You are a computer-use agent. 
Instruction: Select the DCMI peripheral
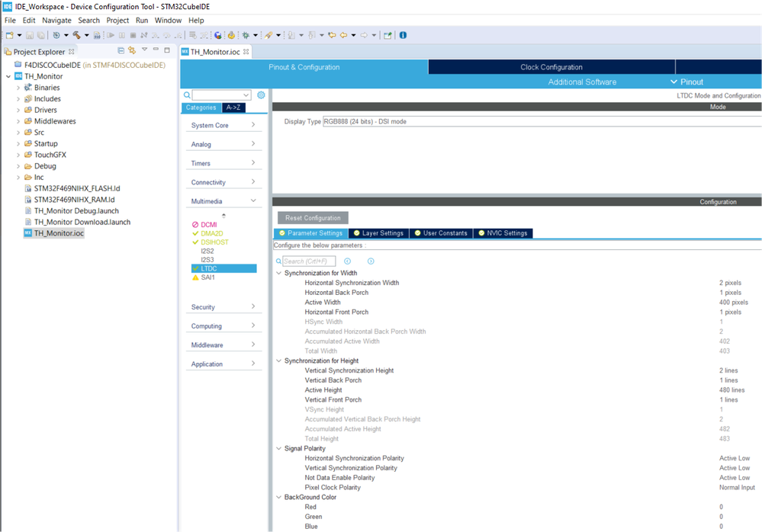(208, 225)
